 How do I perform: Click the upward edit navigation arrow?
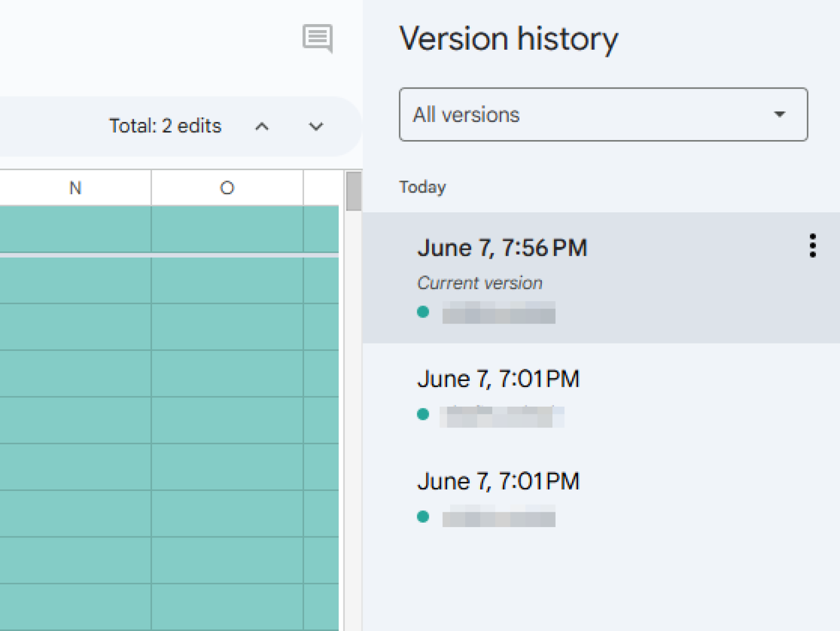click(x=262, y=126)
